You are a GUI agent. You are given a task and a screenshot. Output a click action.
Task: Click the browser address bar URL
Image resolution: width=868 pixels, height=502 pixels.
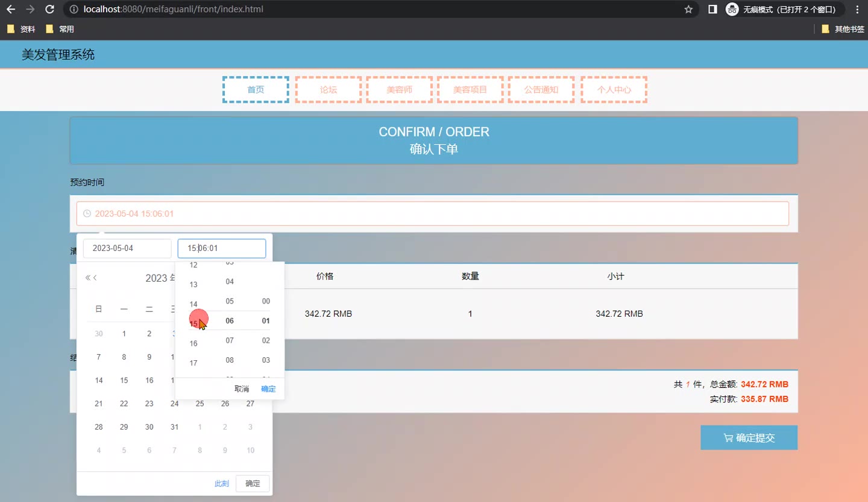[x=174, y=9]
